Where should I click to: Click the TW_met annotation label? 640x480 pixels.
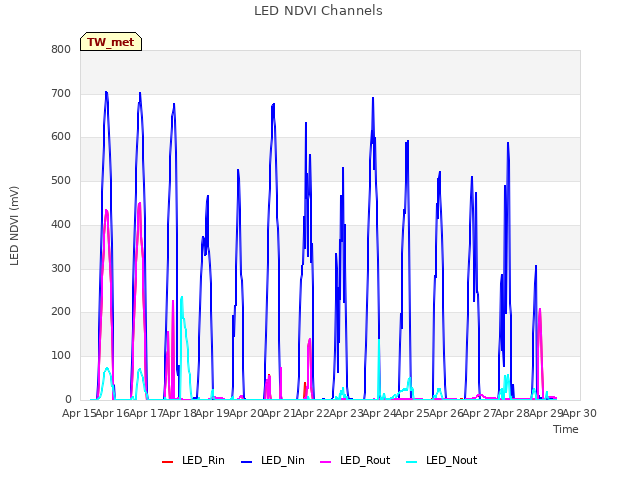(x=111, y=42)
